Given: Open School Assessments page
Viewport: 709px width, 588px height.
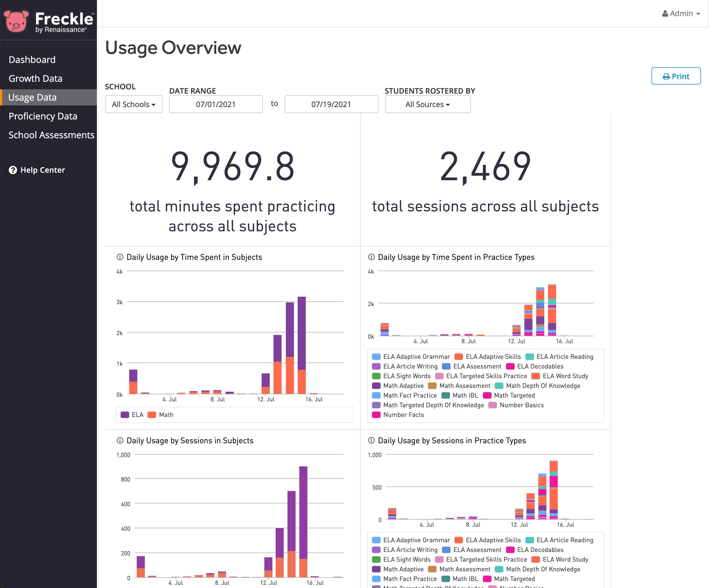Looking at the screenshot, I should (51, 135).
